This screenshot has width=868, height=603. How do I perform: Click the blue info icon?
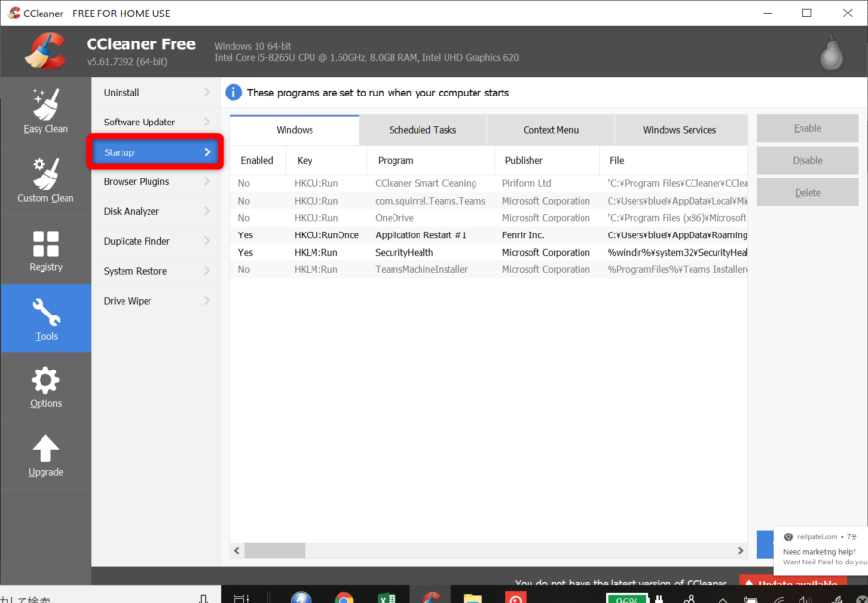click(x=233, y=93)
